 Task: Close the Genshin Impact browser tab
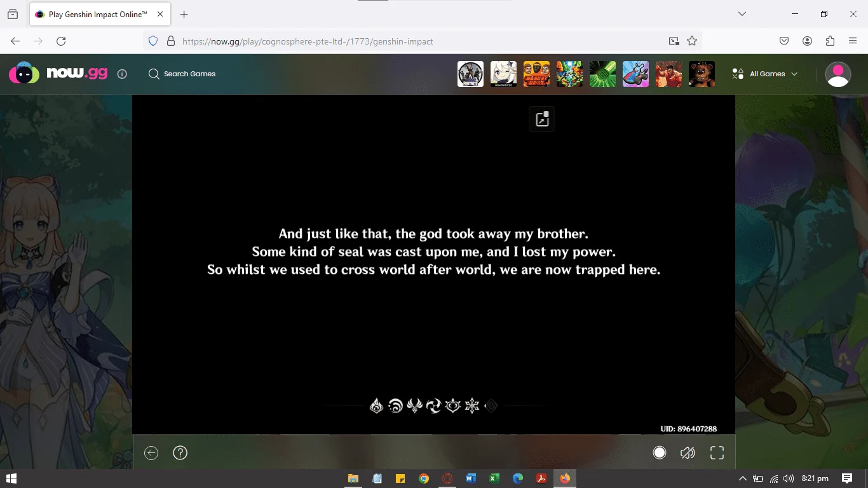coord(159,15)
